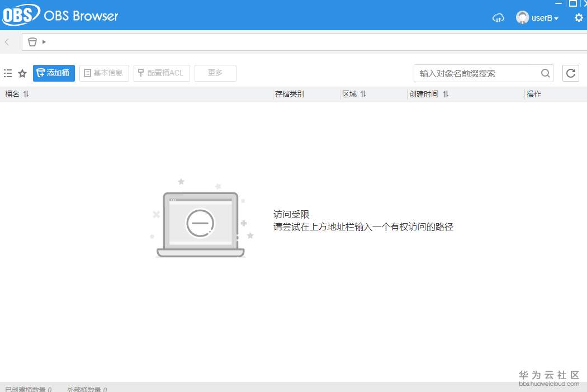
Task: Click the 配置桶ACL button
Action: coord(162,73)
